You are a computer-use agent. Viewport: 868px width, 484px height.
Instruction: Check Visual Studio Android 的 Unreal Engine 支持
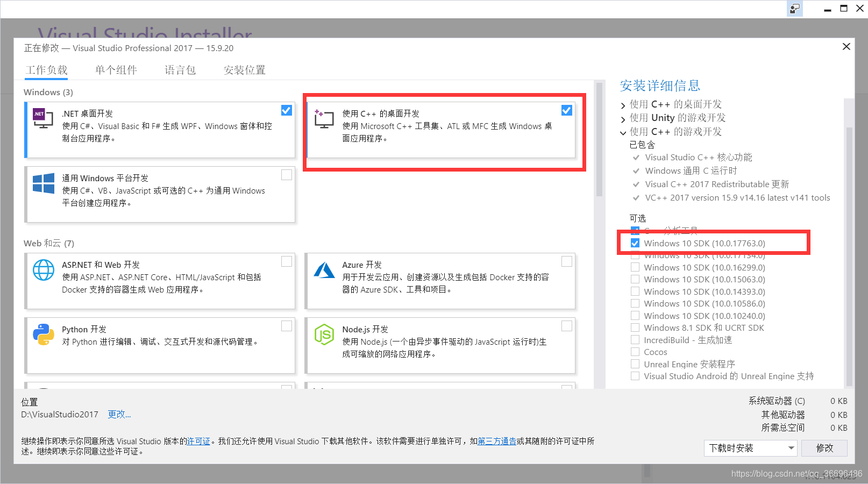click(x=635, y=376)
